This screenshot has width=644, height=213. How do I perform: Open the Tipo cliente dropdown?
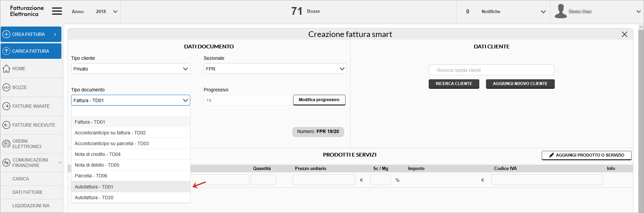click(x=130, y=69)
